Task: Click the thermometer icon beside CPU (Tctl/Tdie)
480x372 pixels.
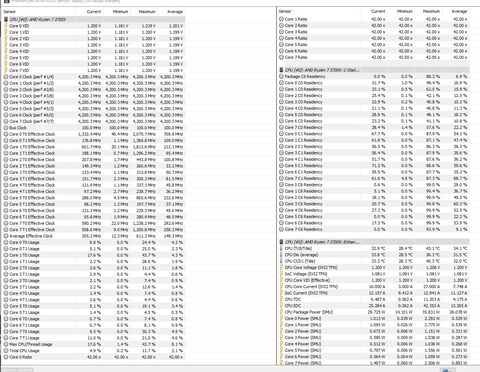Action: pos(281,248)
